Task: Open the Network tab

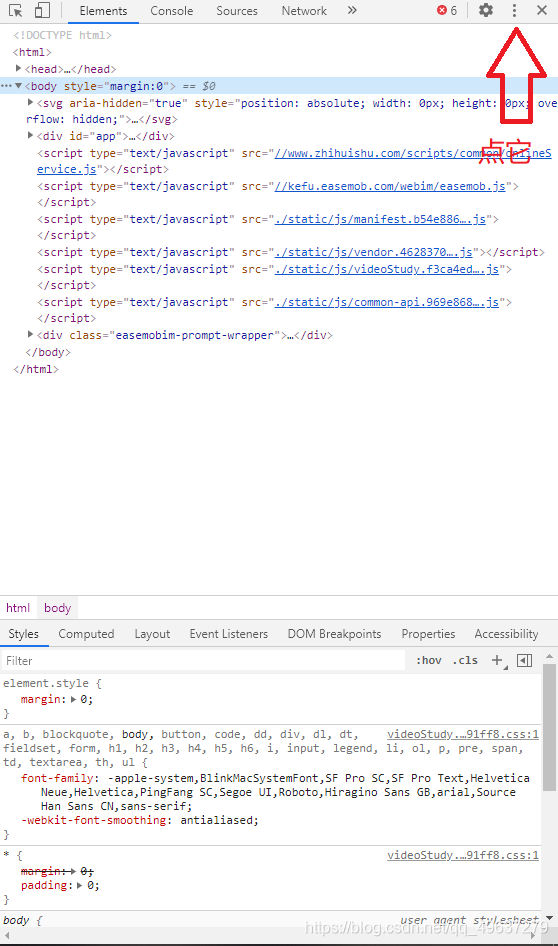Action: tap(304, 11)
